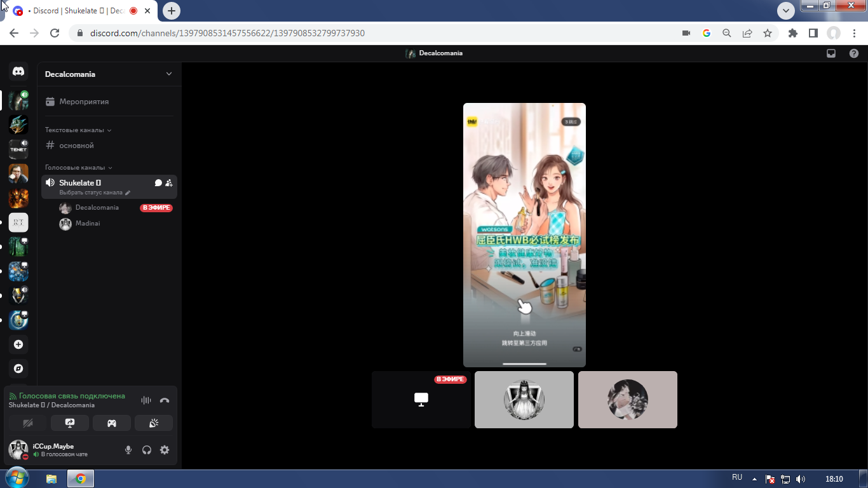Image resolution: width=868 pixels, height=488 pixels.
Task: Click the address bar URL
Action: click(227, 33)
